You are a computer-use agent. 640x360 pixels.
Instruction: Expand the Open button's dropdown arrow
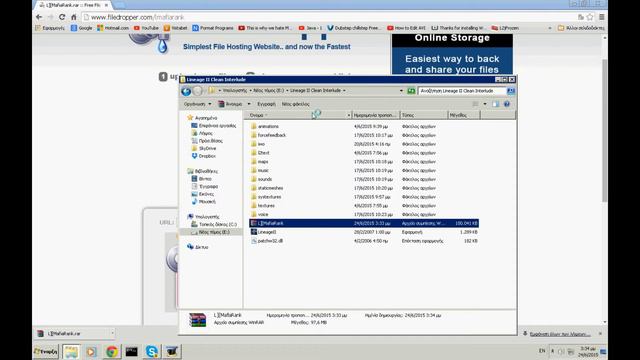(249, 104)
